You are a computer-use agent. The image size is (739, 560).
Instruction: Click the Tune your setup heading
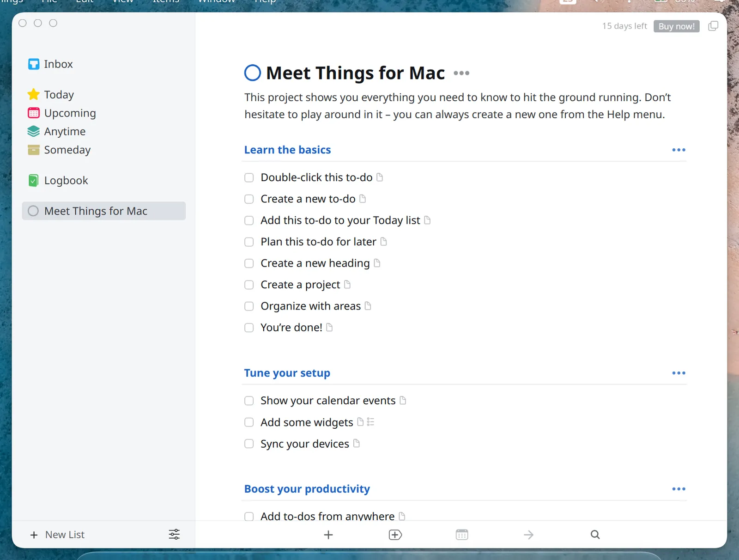(x=287, y=373)
